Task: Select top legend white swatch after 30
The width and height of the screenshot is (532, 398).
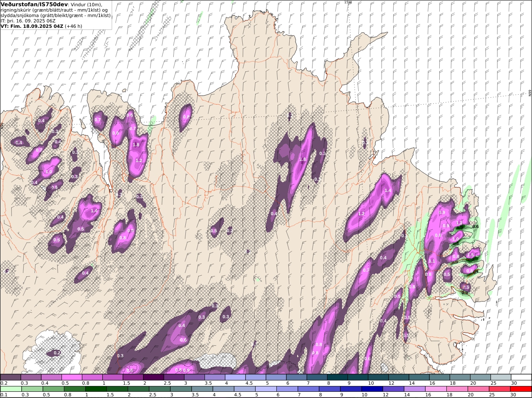Action: click(x=521, y=377)
